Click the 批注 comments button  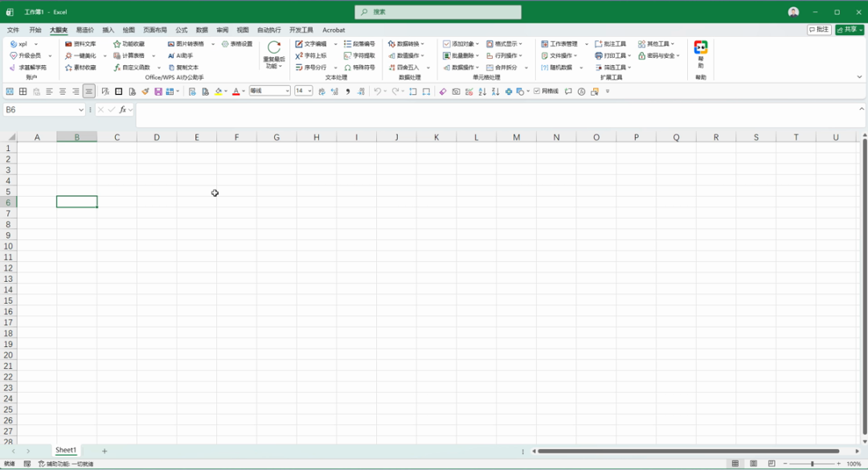point(819,30)
